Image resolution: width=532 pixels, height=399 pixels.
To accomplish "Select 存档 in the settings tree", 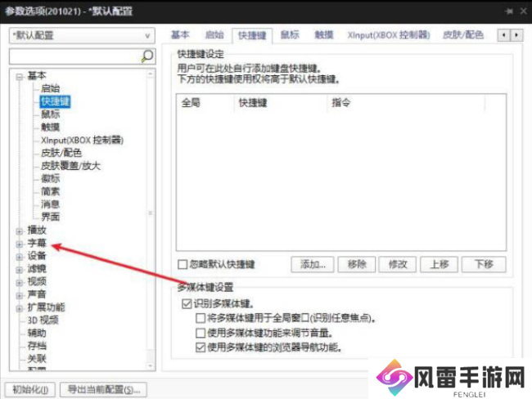I will [37, 346].
